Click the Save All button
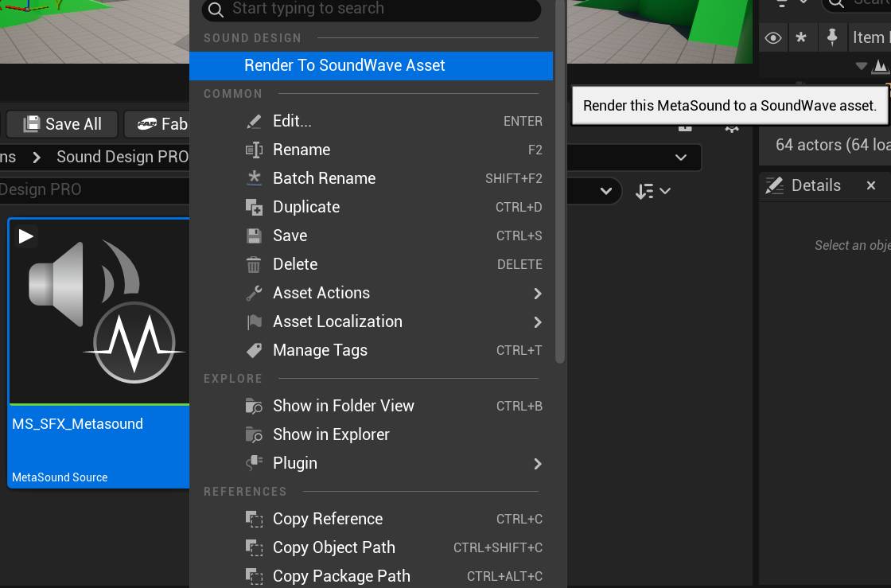The height and width of the screenshot is (588, 891). point(62,124)
